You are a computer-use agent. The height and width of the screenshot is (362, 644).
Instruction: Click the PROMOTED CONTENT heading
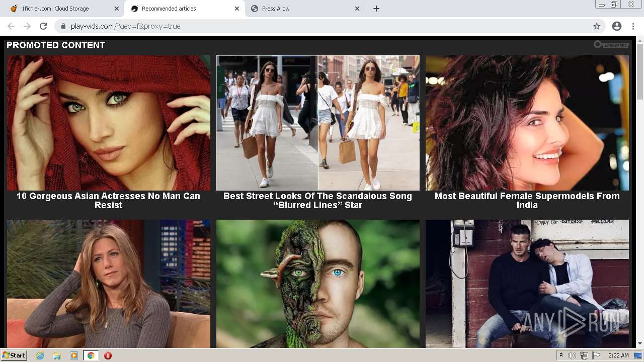pos(56,45)
